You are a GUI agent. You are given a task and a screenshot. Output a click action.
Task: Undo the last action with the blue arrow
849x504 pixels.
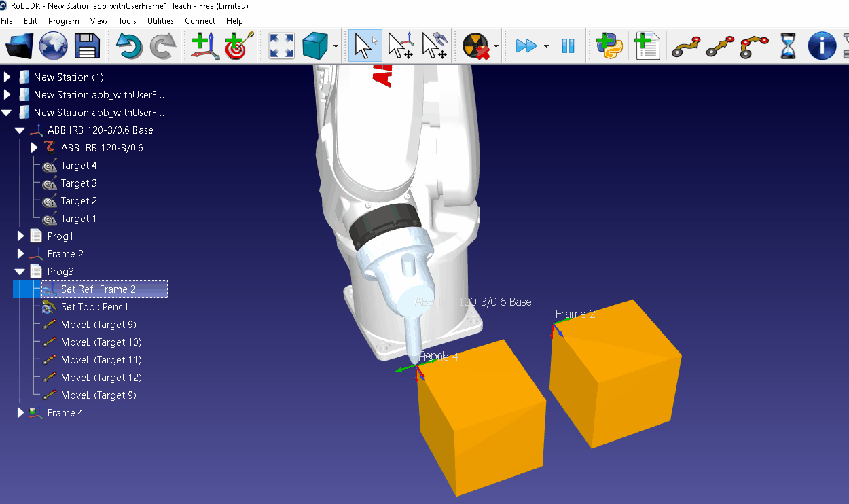coord(129,46)
